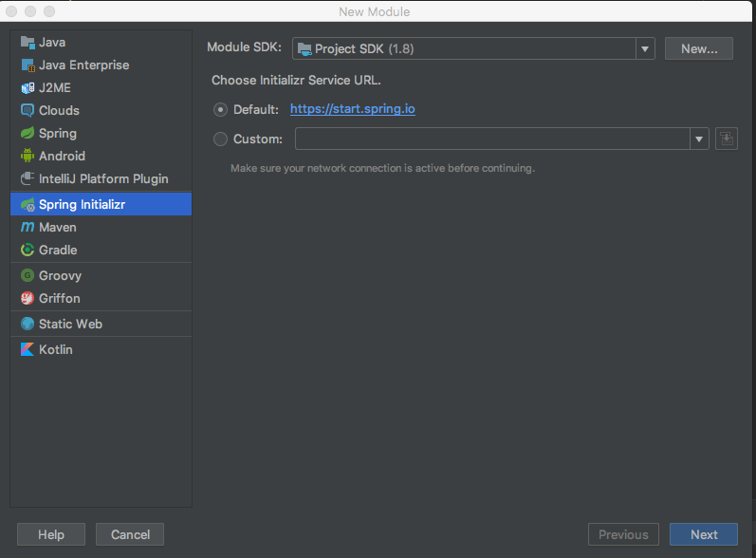Viewport: 756px width, 558px height.
Task: Select the Default service URL radio button
Action: 221,109
